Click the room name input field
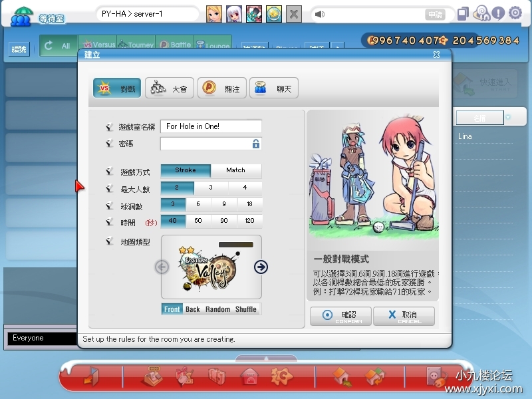The width and height of the screenshot is (532, 399). pos(211,126)
